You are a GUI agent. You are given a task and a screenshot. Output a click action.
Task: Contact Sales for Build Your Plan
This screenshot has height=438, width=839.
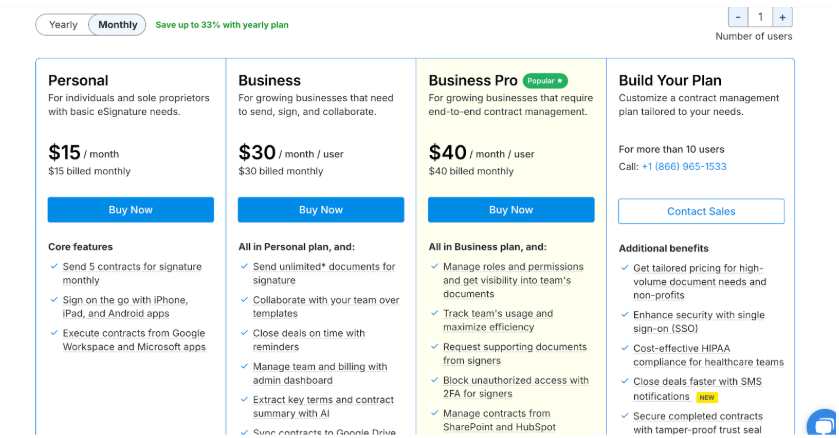[701, 211]
